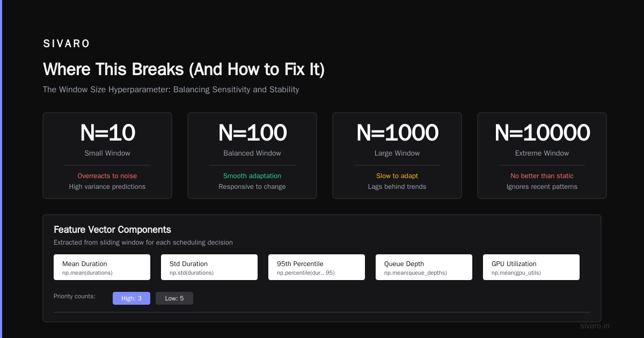Click the 'Slow to adapt' yellow label
Screen dimensions: 644x338
397,176
